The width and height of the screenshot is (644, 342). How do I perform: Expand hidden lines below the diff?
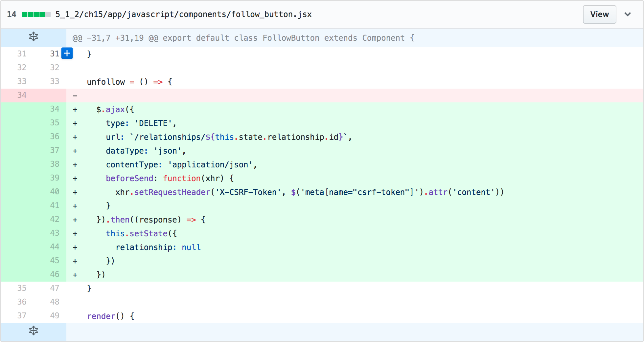click(34, 331)
